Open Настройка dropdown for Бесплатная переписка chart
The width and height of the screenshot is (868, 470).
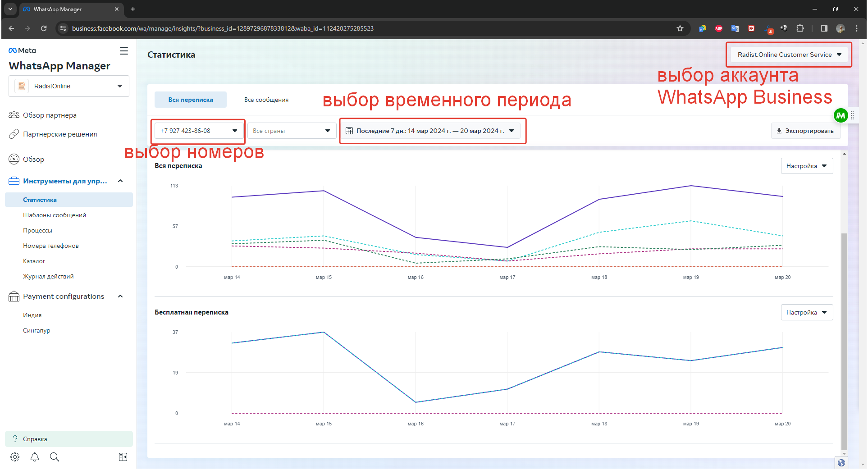(x=807, y=312)
